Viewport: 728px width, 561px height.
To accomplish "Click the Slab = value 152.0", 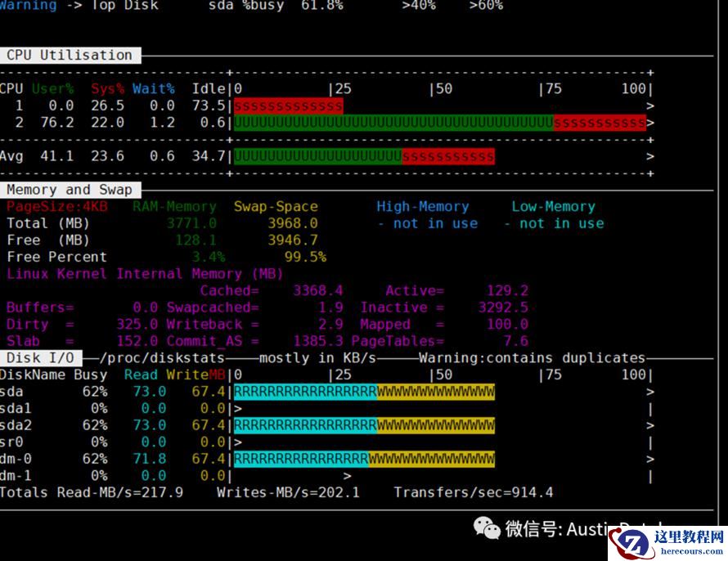I will point(137,341).
